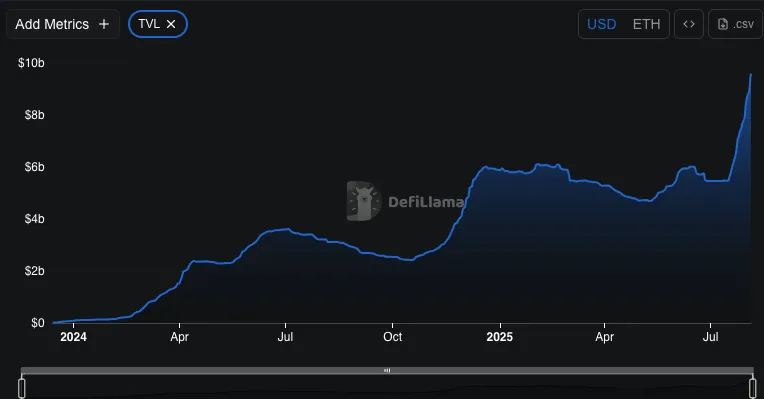Grab the right handle of the range slider
This screenshot has width=764, height=399.
coord(753,388)
